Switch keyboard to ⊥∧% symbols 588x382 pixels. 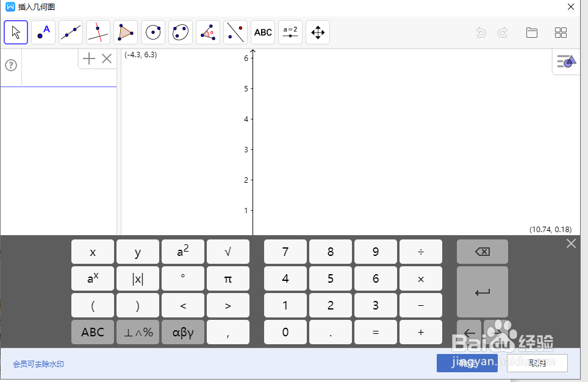(x=138, y=332)
